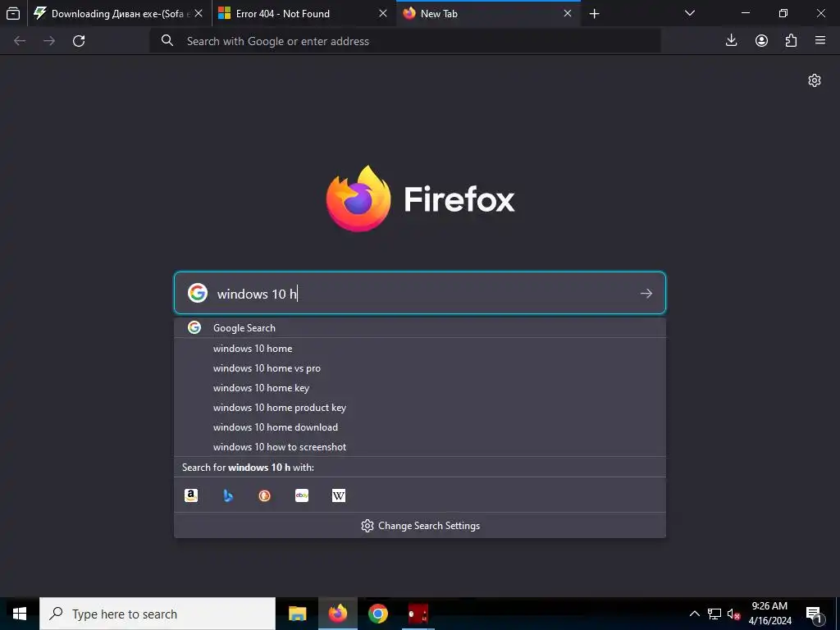Open Firefox View icon in tab bar

(13, 13)
